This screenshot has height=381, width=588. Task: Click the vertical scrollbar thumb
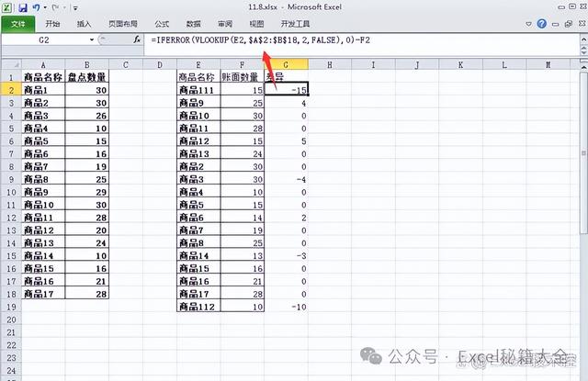tap(584, 152)
